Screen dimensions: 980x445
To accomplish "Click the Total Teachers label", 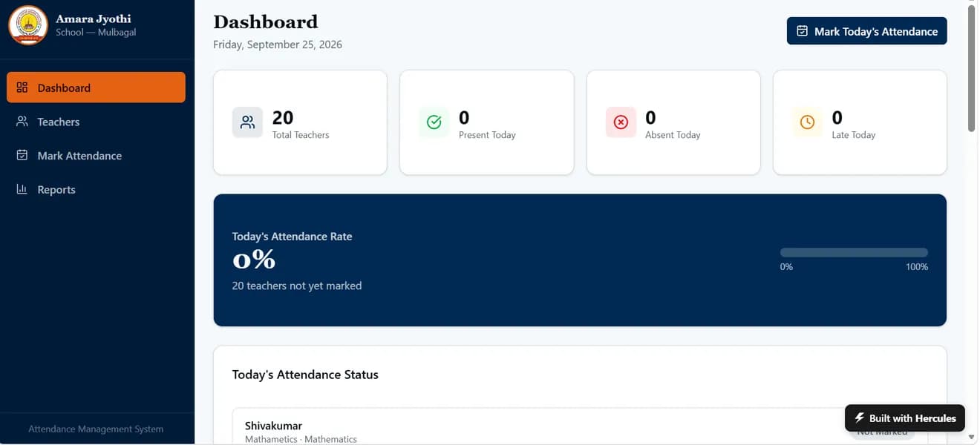I will [301, 135].
